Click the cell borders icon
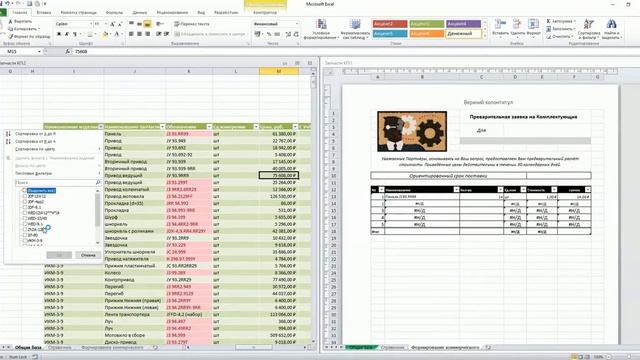The height and width of the screenshot is (360, 640). tap(90, 34)
